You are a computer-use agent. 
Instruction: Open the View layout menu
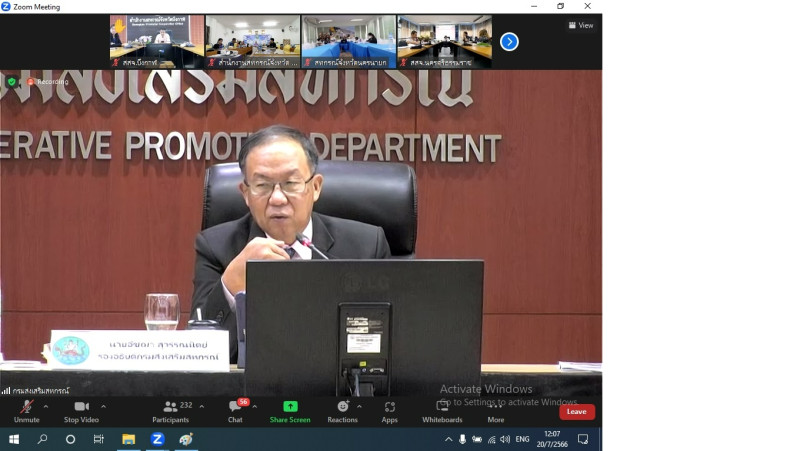pos(581,25)
